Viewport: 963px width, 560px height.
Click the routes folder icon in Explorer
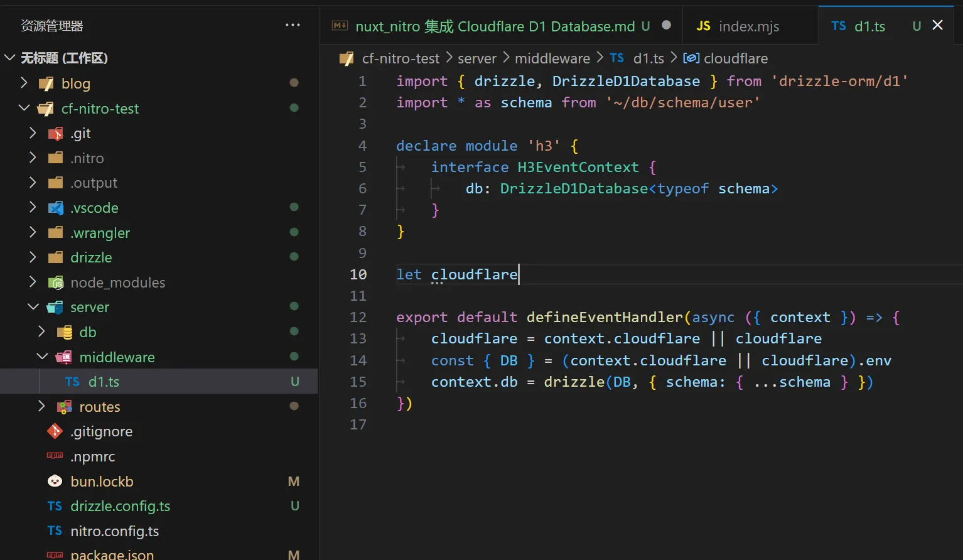click(x=64, y=407)
